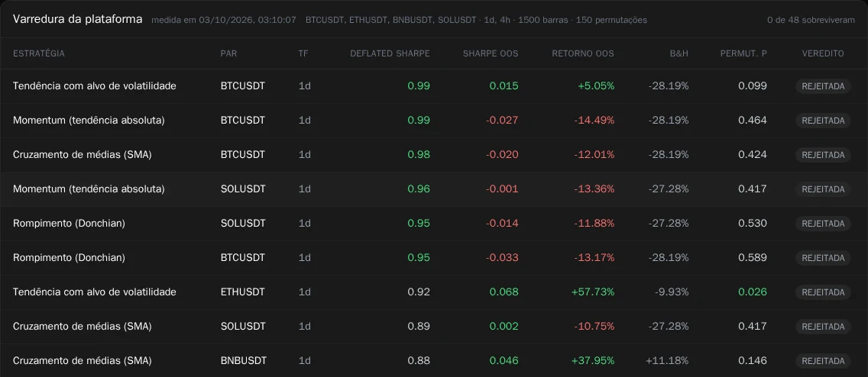Click the Deflated Sharpe value 0.88
Viewport: 868px width, 377px height.
[x=419, y=360]
